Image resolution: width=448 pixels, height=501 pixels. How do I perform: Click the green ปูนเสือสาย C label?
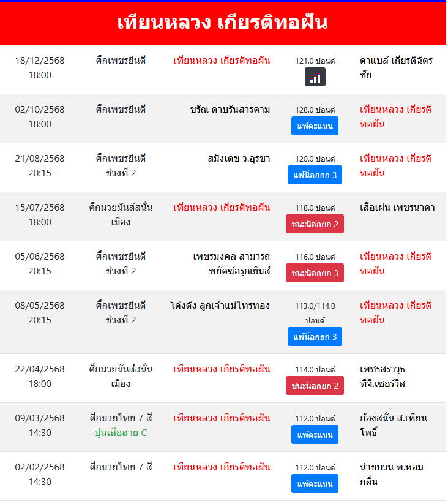click(121, 433)
